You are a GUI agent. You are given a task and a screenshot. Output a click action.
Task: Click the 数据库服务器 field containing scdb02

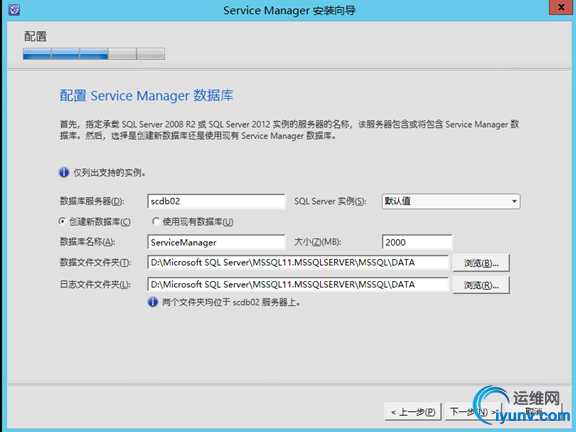[216, 201]
